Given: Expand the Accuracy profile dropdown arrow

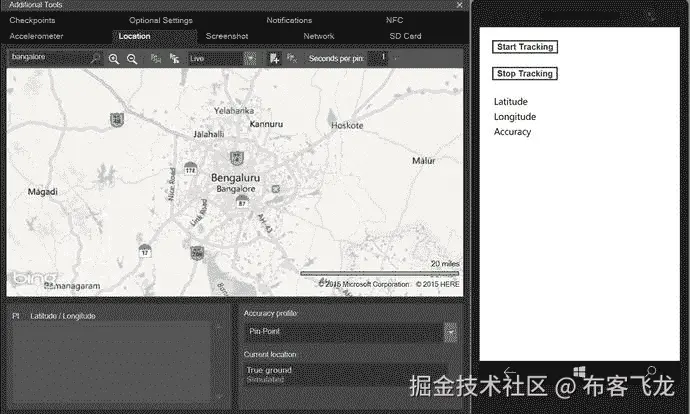Looking at the screenshot, I should tap(450, 333).
